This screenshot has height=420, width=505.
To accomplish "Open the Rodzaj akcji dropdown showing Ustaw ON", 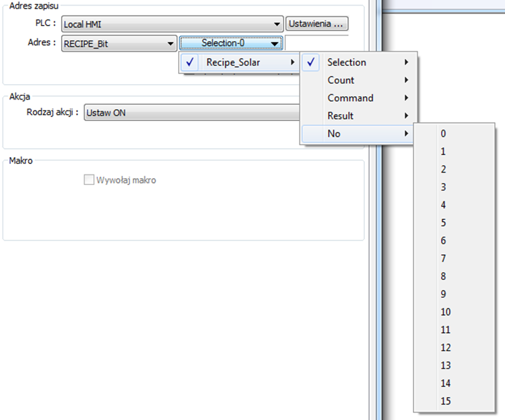I will pos(192,113).
